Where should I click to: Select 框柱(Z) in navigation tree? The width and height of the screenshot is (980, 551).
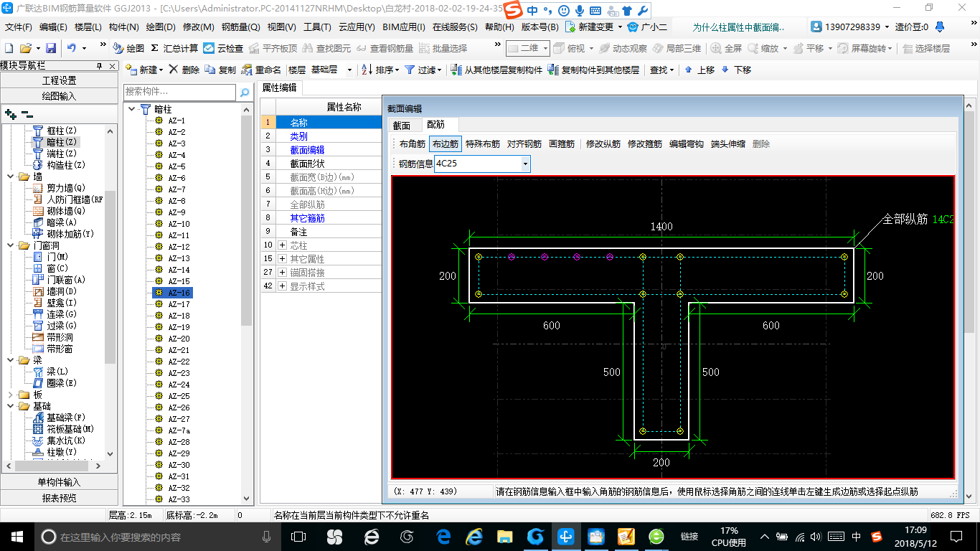61,131
